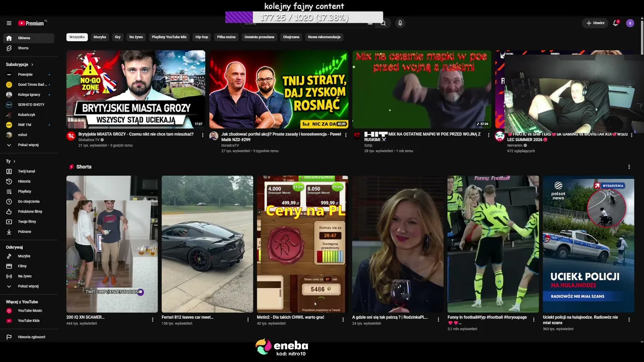Open options for 200 IQ XN SCAMER short
644x362 pixels.
click(152, 319)
